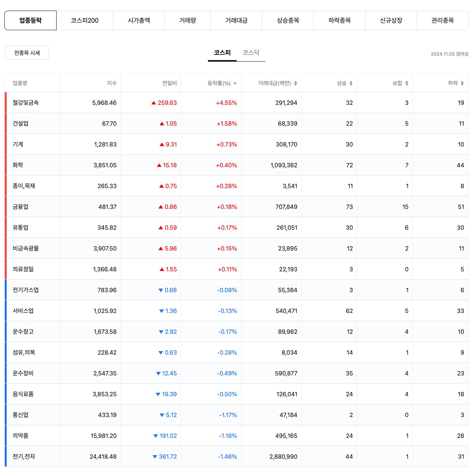Click the 종이,목재 sector name

24,186
